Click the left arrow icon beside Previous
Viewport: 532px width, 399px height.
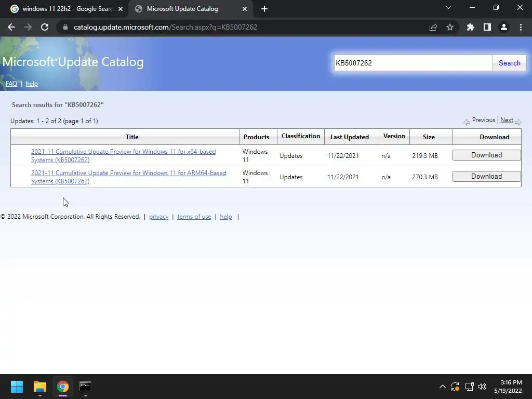[x=467, y=122]
